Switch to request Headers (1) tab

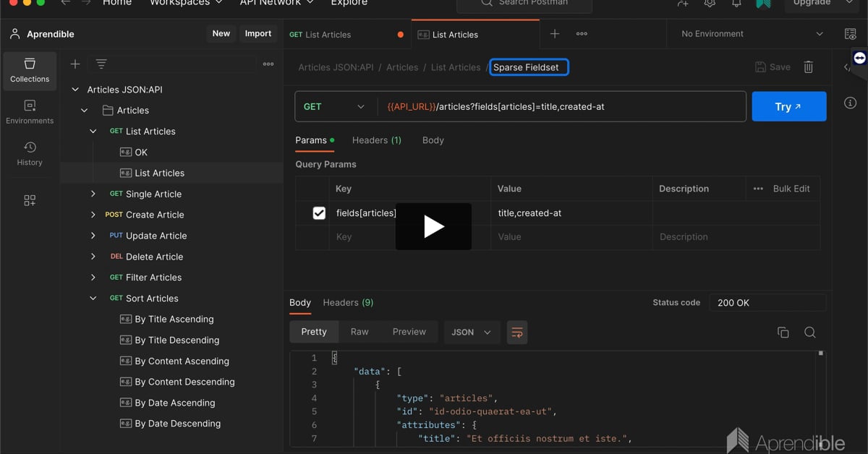377,140
